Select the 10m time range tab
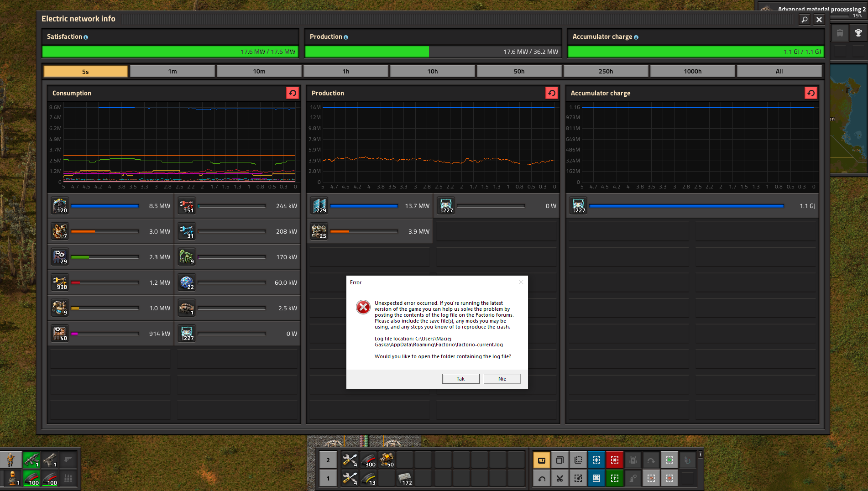The image size is (868, 491). tap(259, 71)
